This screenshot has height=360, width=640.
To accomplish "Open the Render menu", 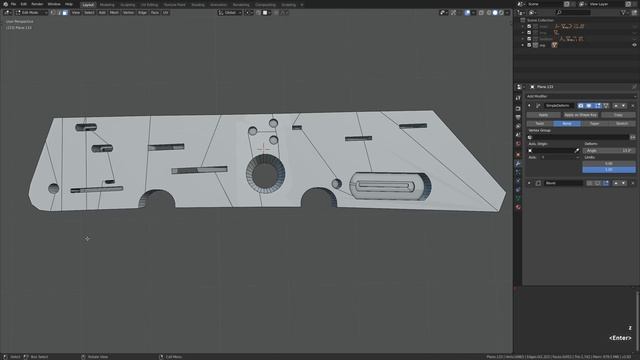I will pos(37,4).
